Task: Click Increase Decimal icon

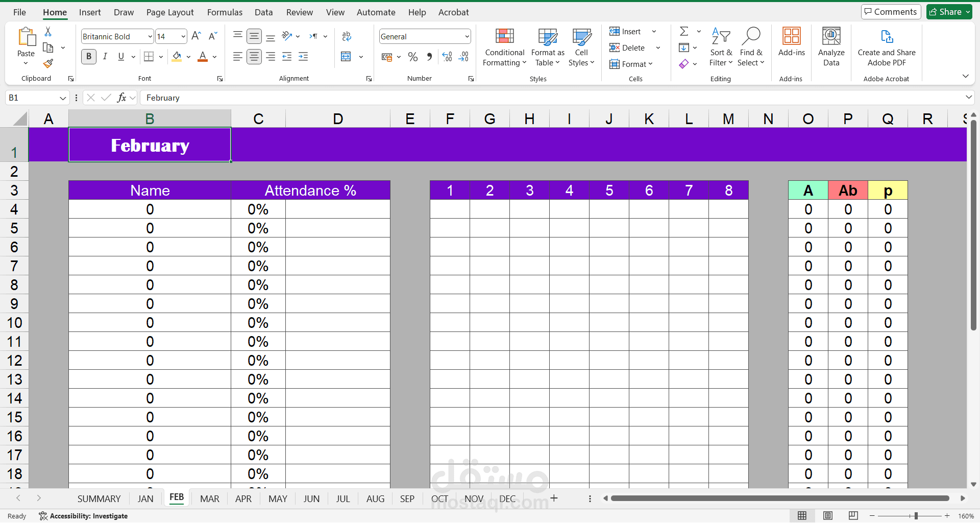Action: (447, 57)
